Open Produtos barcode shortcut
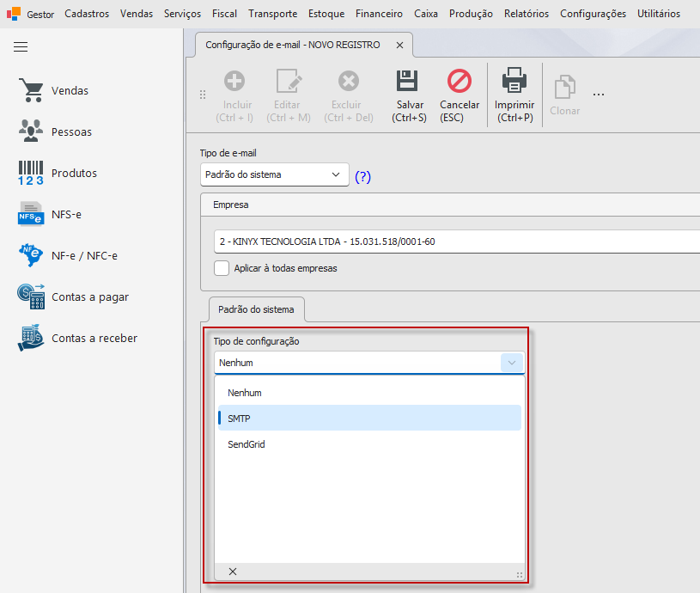Image resolution: width=700 pixels, height=593 pixels. click(x=58, y=174)
